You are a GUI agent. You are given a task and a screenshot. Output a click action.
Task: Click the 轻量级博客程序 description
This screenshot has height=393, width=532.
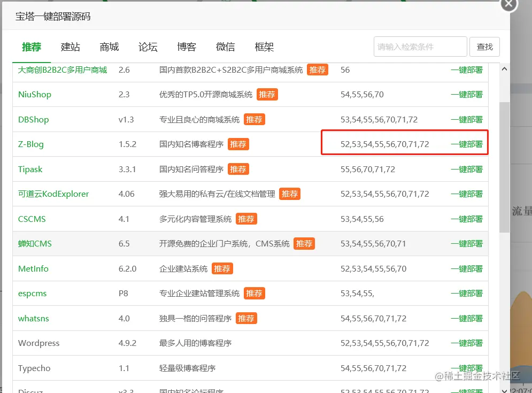187,368
